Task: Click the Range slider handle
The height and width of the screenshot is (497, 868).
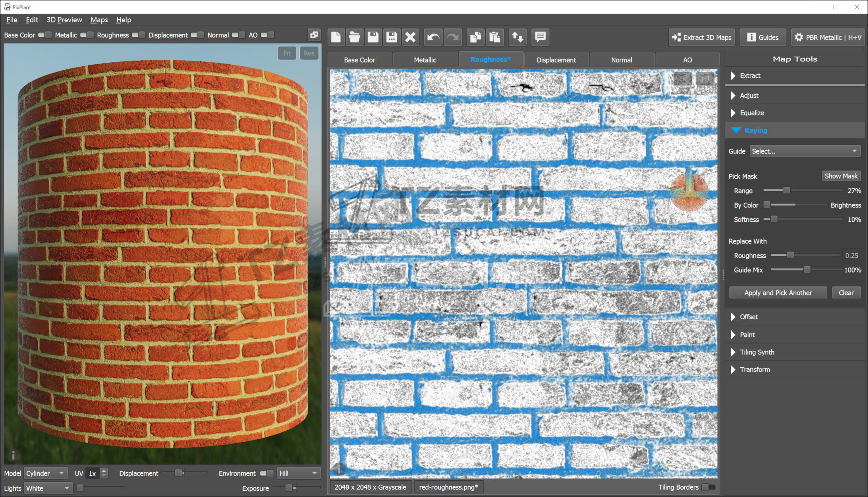Action: pyautogui.click(x=786, y=191)
